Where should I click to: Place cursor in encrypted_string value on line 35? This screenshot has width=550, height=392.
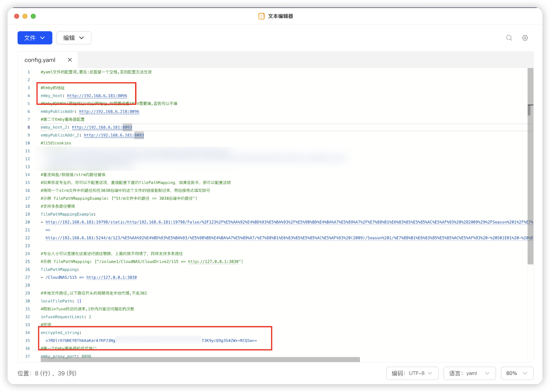(151, 340)
